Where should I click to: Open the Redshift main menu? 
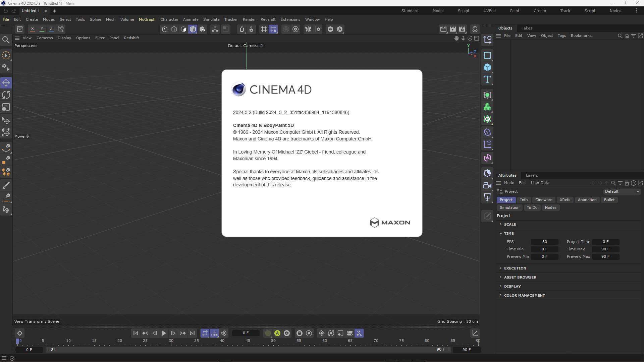click(x=268, y=19)
